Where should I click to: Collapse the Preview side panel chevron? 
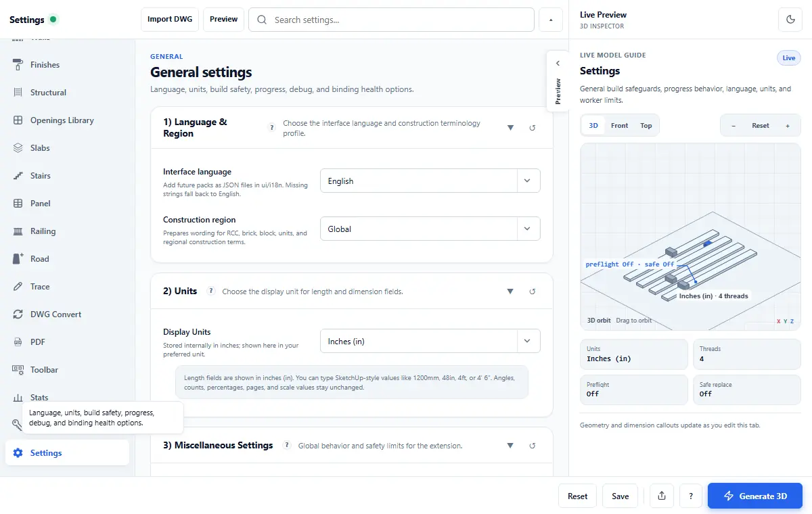point(558,63)
